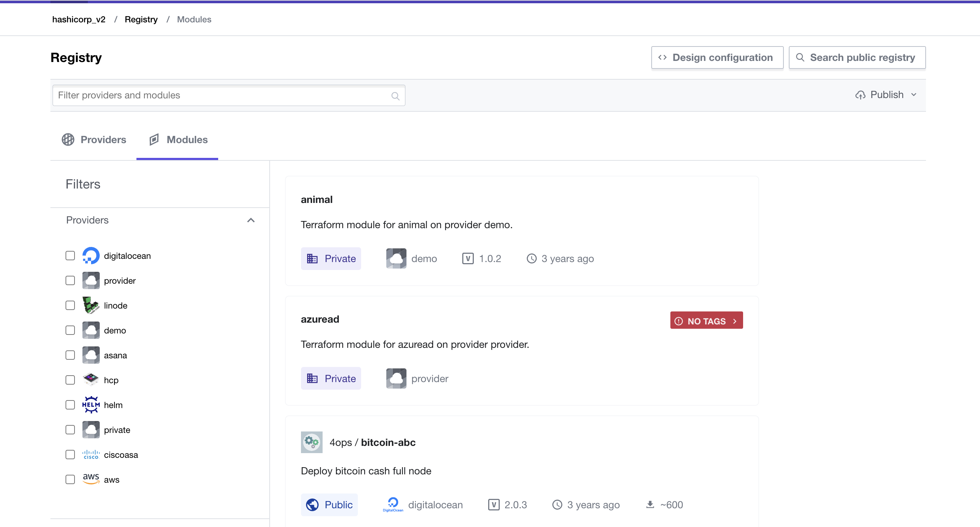This screenshot has width=980, height=527.
Task: Click the Design configuration button
Action: pos(717,58)
